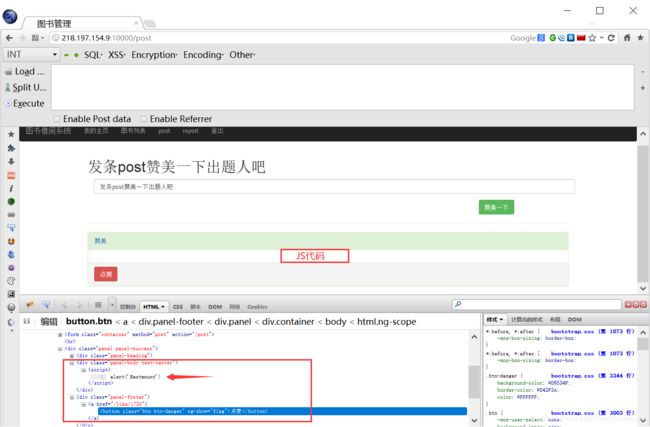650x427 pixels.
Task: Click the red button in panel footer
Action: [106, 274]
